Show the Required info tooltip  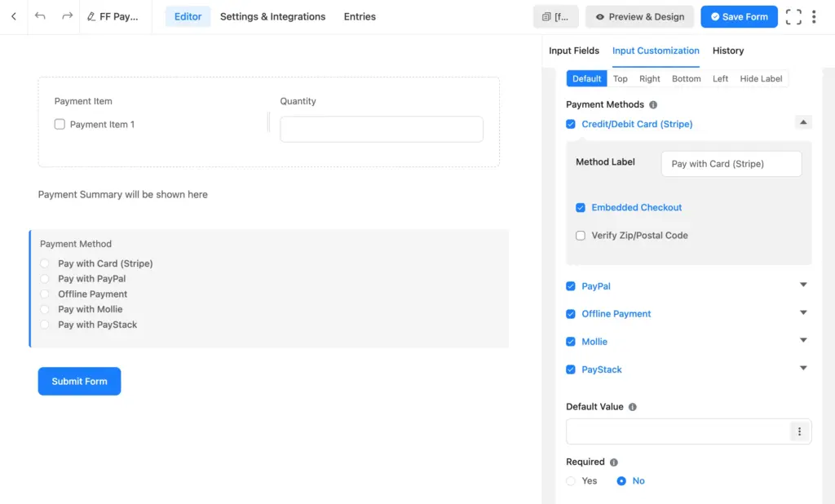point(613,462)
